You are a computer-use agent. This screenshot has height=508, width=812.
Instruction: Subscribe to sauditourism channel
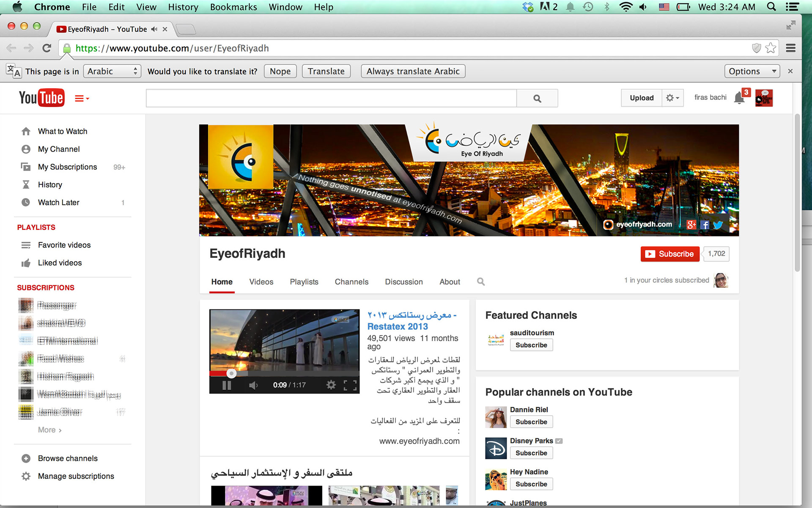[531, 345]
